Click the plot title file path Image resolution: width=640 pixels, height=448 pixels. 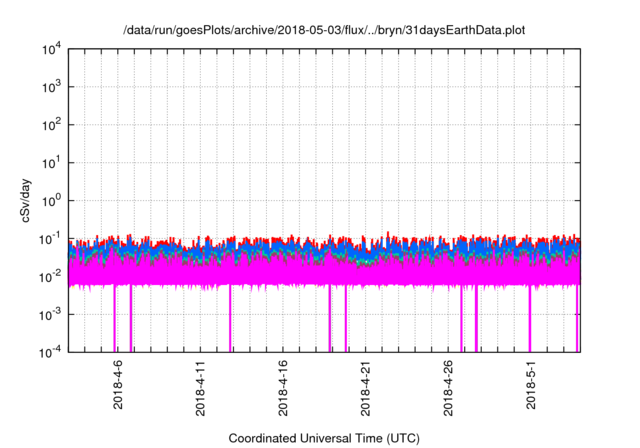click(324, 30)
